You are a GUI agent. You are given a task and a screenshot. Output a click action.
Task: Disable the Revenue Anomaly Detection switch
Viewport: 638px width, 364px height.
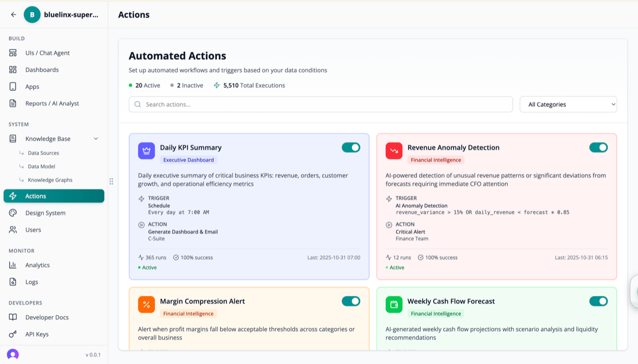(599, 147)
